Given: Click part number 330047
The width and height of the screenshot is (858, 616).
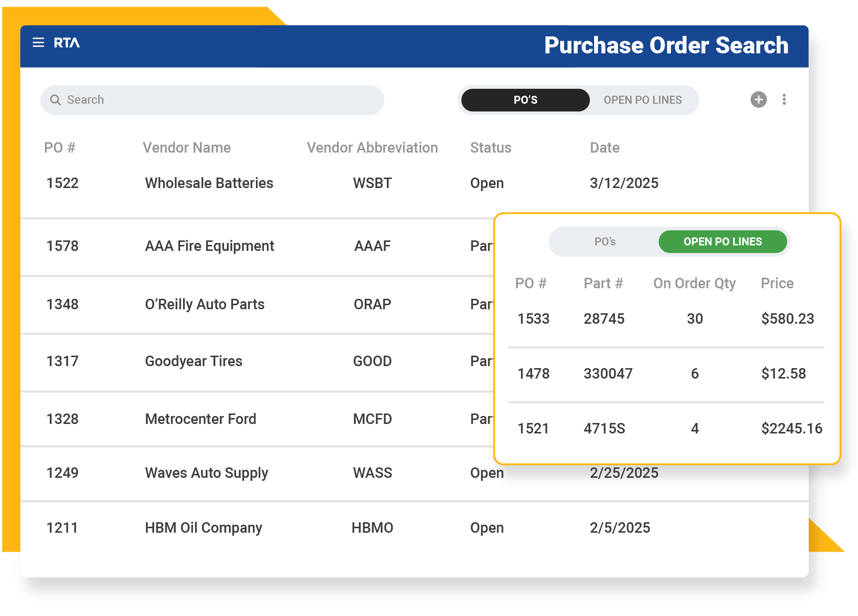Looking at the screenshot, I should pyautogui.click(x=608, y=374).
